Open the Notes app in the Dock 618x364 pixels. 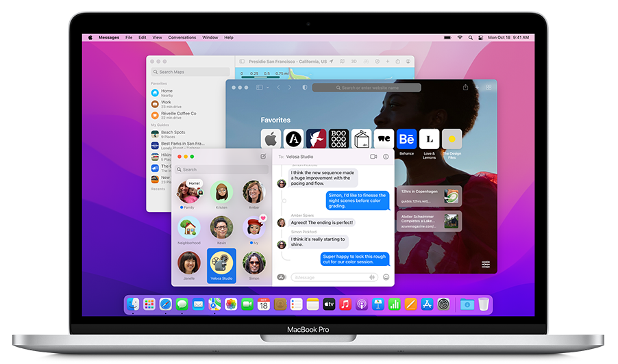coord(312,304)
